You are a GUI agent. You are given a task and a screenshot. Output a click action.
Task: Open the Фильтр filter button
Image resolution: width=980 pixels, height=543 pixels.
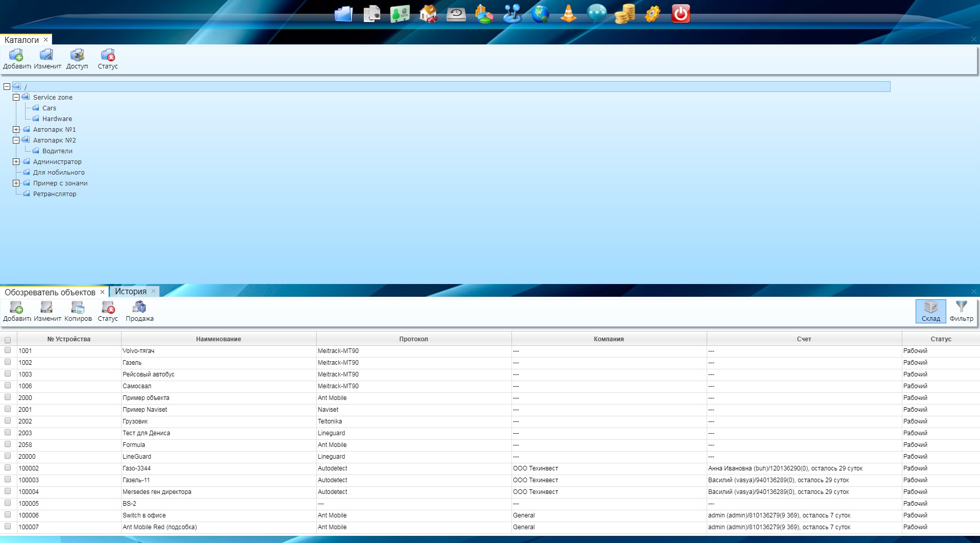click(961, 311)
